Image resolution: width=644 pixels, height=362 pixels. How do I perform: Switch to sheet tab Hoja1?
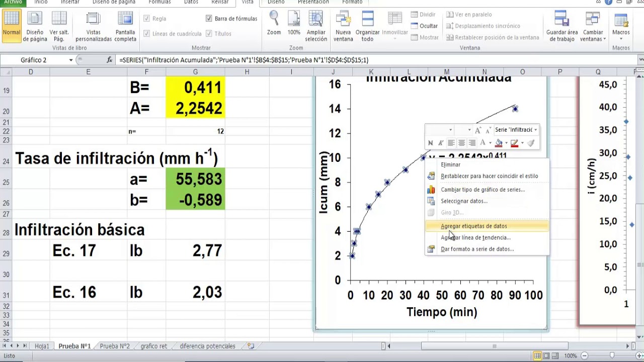(42, 346)
